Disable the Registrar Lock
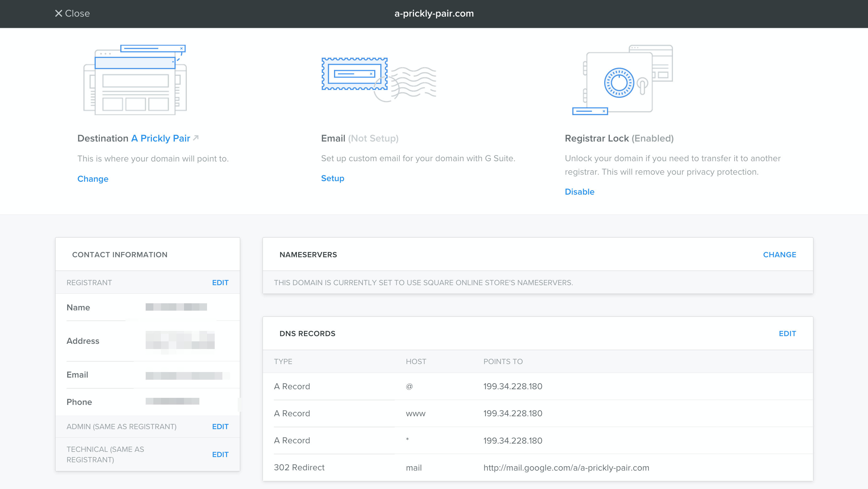 point(579,192)
